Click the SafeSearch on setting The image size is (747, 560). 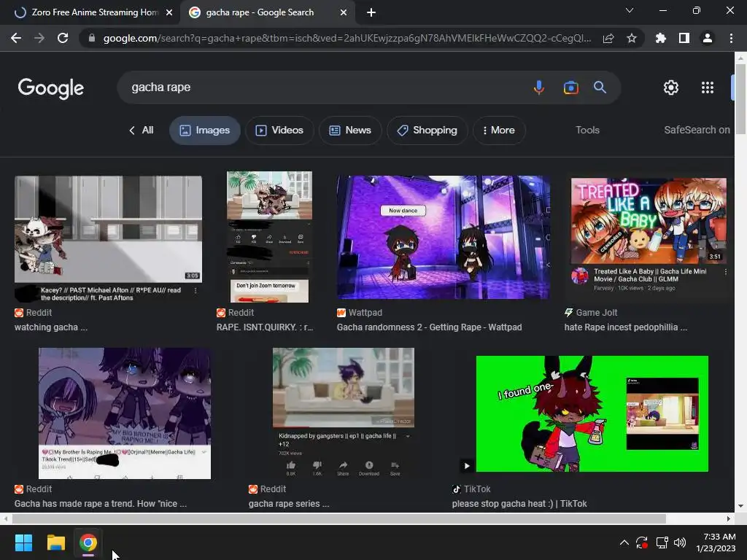(x=697, y=130)
